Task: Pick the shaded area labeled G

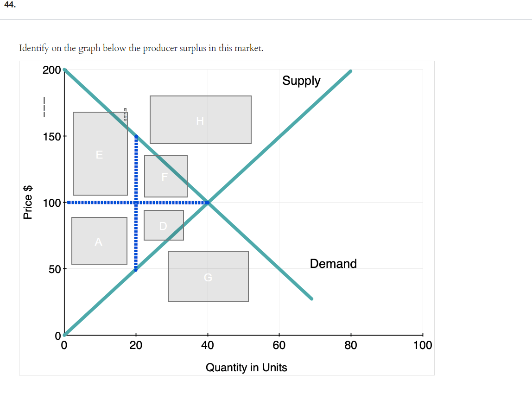Action: [208, 276]
